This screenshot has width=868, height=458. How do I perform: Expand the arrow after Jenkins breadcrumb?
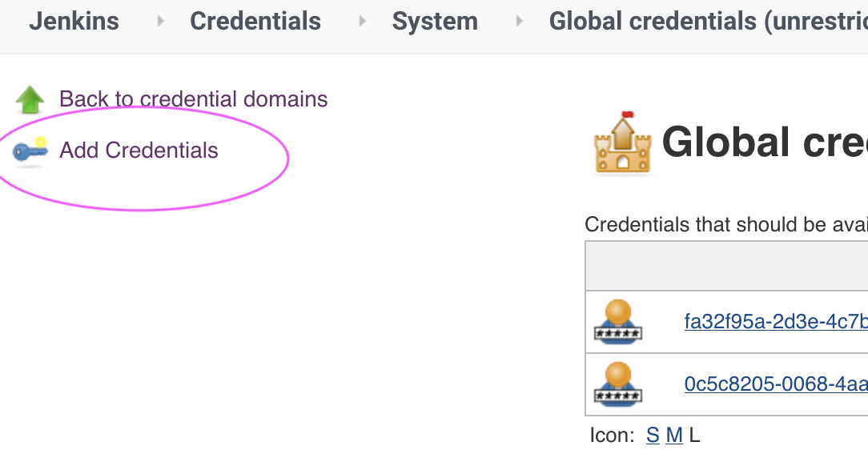click(x=160, y=22)
